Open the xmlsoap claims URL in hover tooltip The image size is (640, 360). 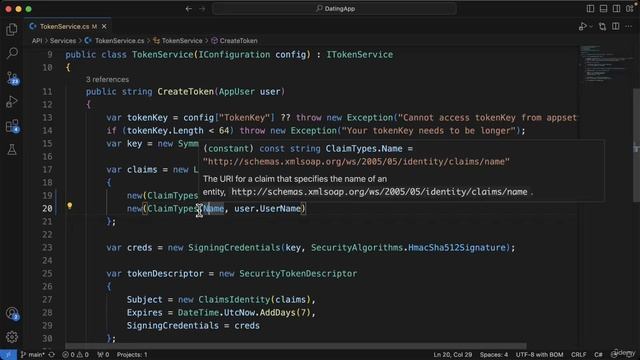pyautogui.click(x=379, y=192)
